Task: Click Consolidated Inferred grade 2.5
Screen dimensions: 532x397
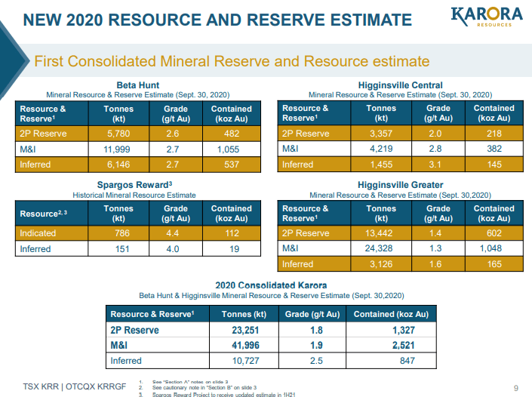Action: [316, 361]
